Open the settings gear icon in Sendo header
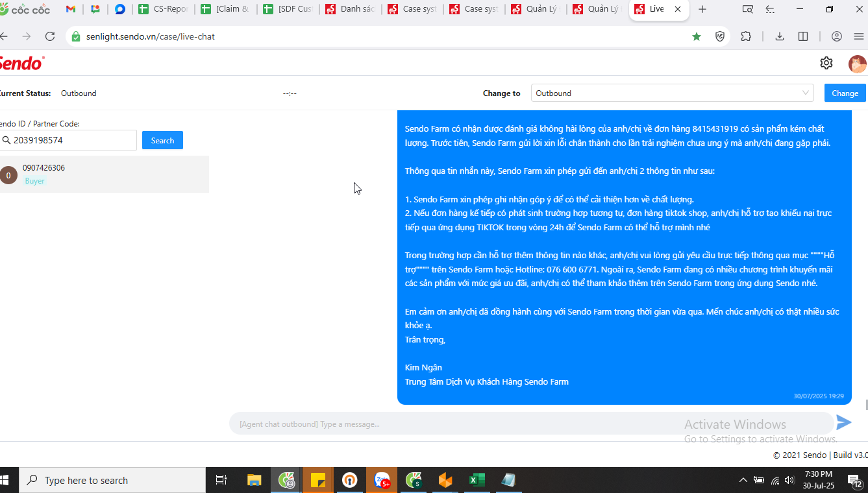The height and width of the screenshot is (493, 868). pos(826,63)
